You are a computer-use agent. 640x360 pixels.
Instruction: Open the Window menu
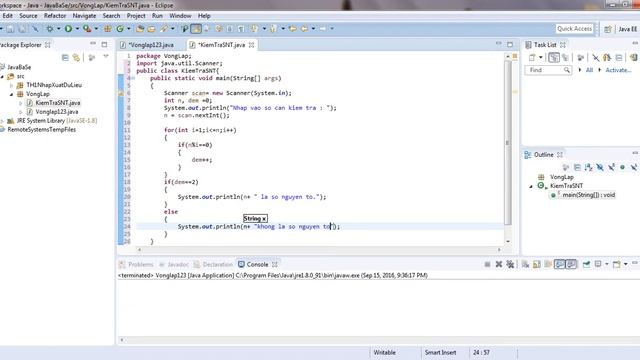click(180, 16)
